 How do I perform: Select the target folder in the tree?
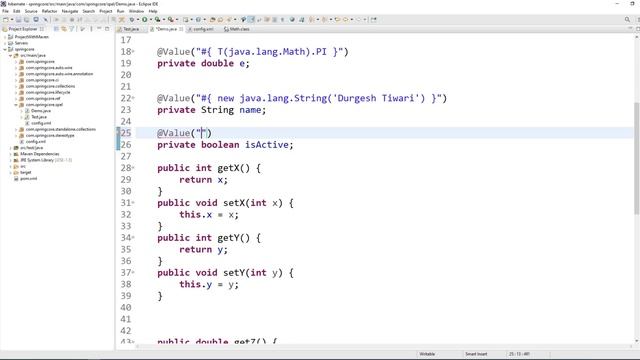(x=25, y=172)
